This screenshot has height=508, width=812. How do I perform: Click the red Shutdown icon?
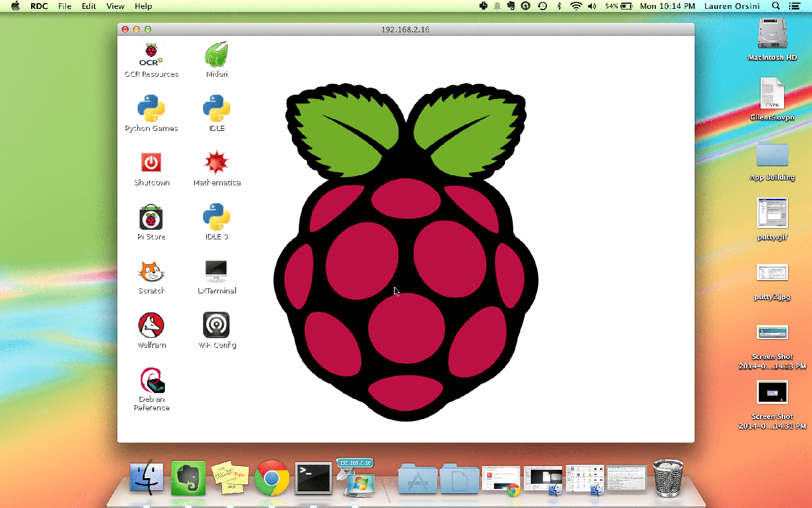point(151,163)
